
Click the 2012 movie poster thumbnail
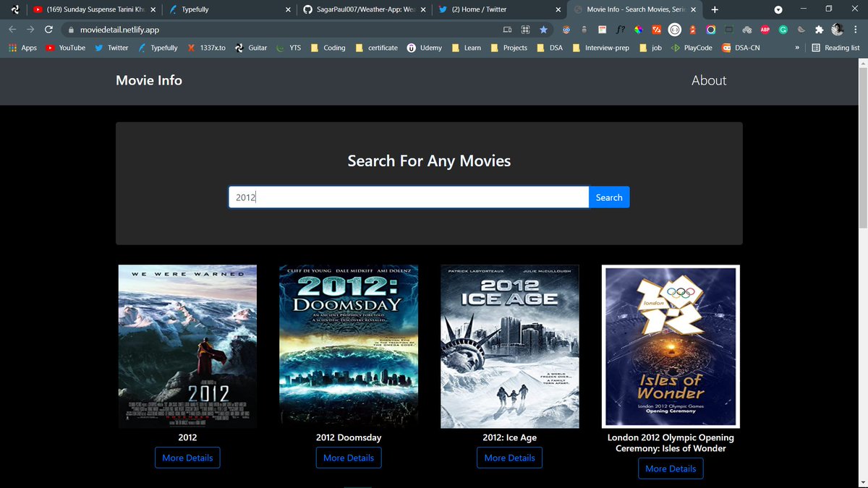pyautogui.click(x=187, y=347)
